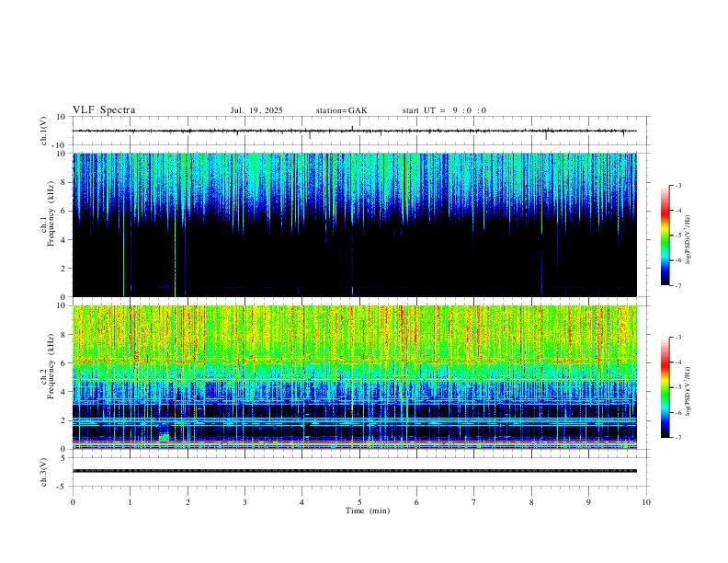Viewport: 728px width, 563px height.
Task: Click the "-10" tick on ch.1(V) axis
Action: pos(61,145)
